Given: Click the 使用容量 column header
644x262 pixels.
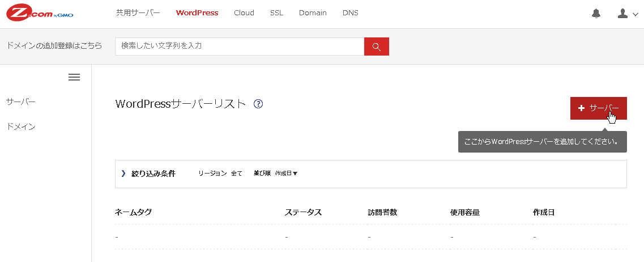Looking at the screenshot, I should pyautogui.click(x=465, y=213).
